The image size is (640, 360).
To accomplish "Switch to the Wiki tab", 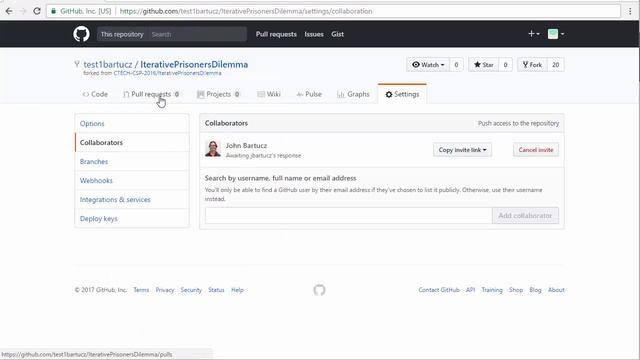I will tap(269, 94).
